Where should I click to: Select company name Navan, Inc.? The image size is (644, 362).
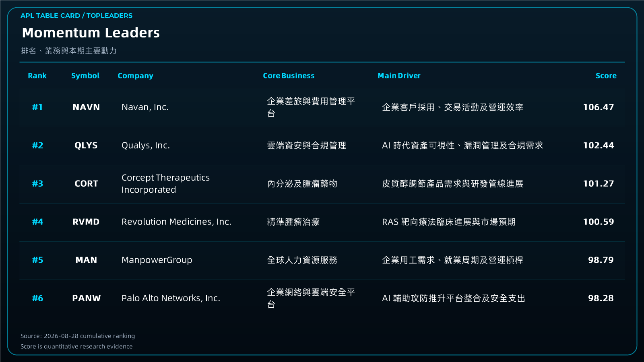145,107
